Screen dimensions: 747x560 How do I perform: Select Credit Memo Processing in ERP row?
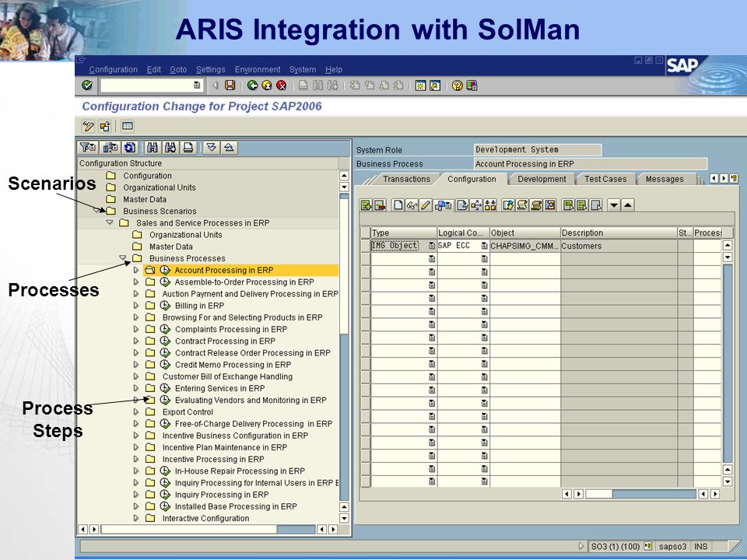(233, 364)
